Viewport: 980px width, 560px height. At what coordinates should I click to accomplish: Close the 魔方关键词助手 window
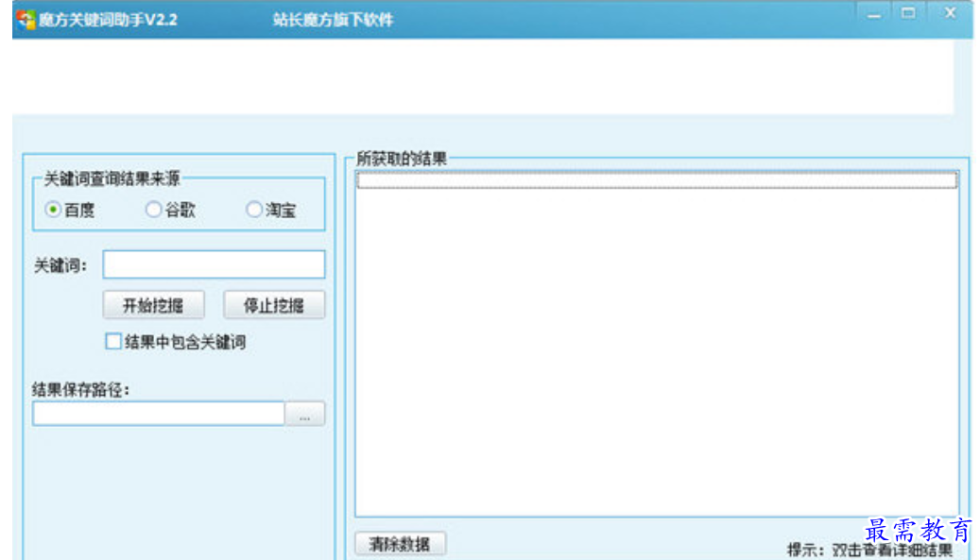tap(950, 14)
